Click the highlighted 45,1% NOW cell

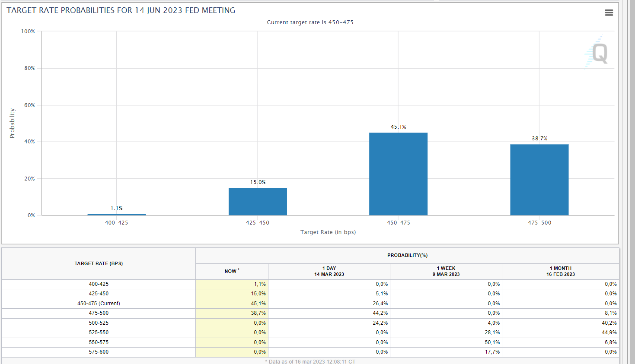258,304
